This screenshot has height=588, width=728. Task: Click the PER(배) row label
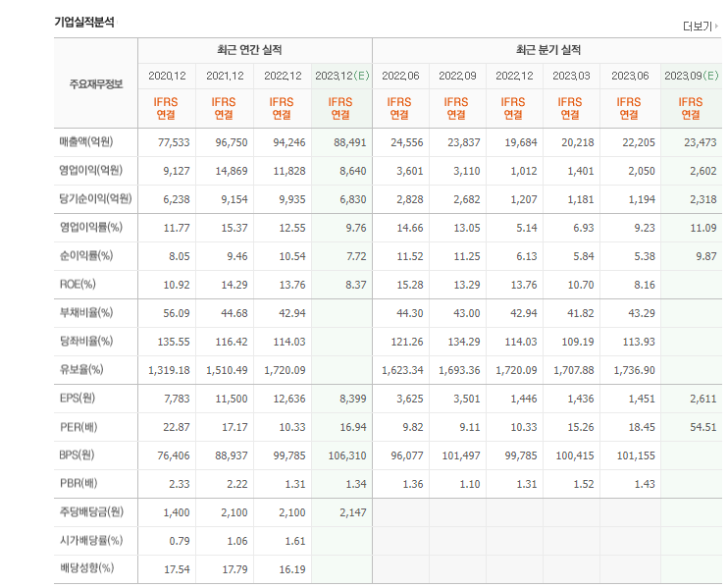click(78, 427)
